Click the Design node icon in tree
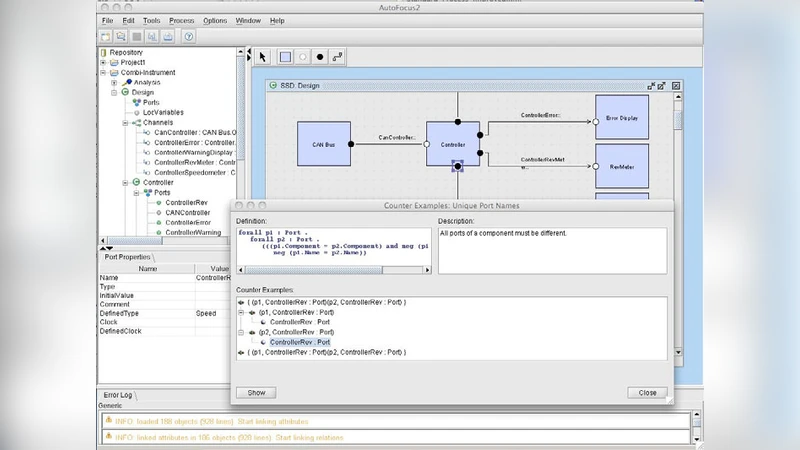Screen dimensions: 800x450 pyautogui.click(x=124, y=93)
